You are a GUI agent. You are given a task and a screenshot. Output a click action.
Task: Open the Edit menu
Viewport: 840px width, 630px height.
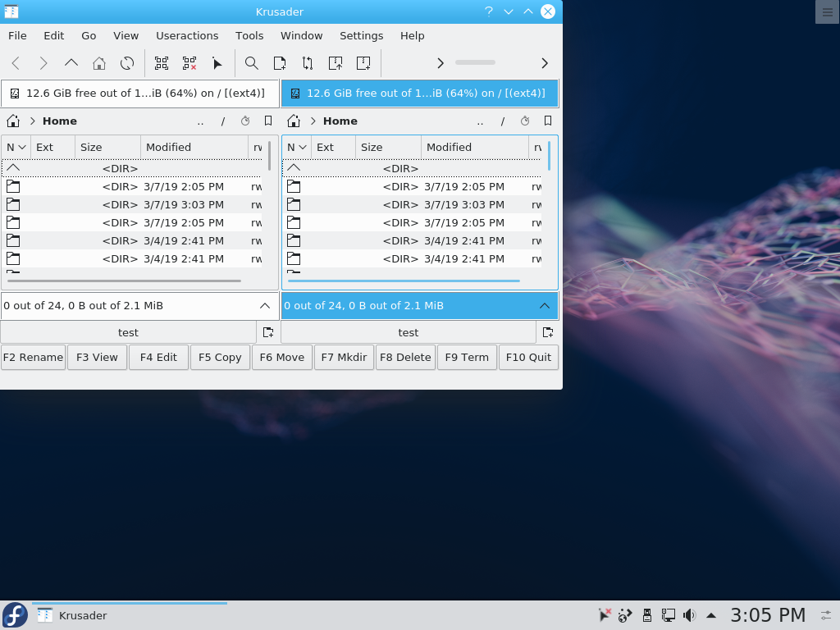point(53,36)
